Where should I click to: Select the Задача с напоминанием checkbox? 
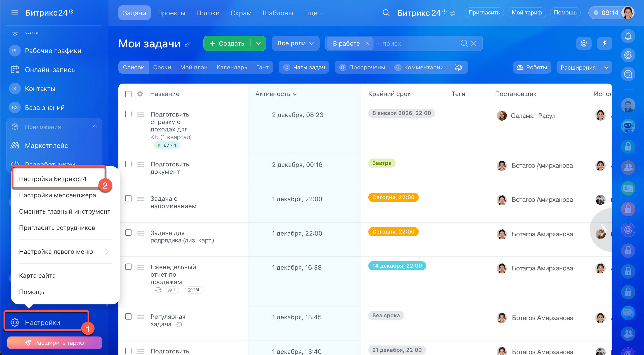point(128,198)
